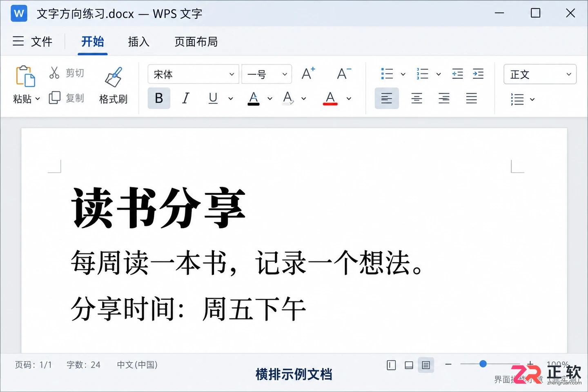
Task: Click the blue zoom slider handle
Action: (x=483, y=364)
